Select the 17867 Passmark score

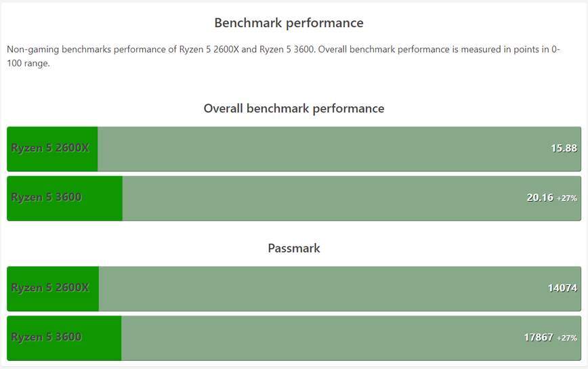[539, 337]
